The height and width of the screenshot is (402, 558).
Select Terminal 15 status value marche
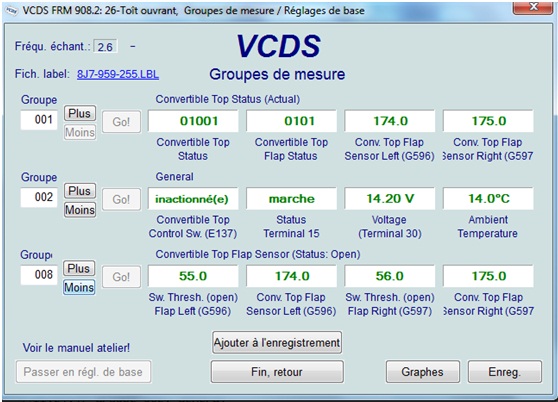(x=291, y=199)
